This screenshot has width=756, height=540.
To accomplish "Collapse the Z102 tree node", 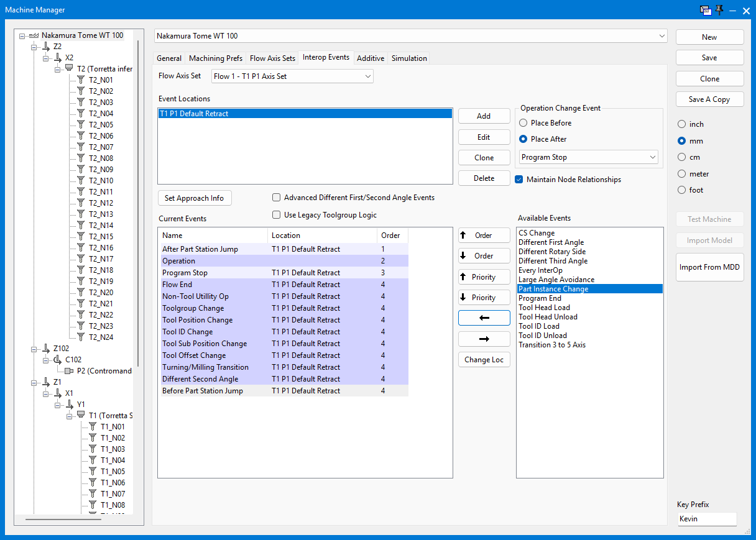I will (34, 349).
